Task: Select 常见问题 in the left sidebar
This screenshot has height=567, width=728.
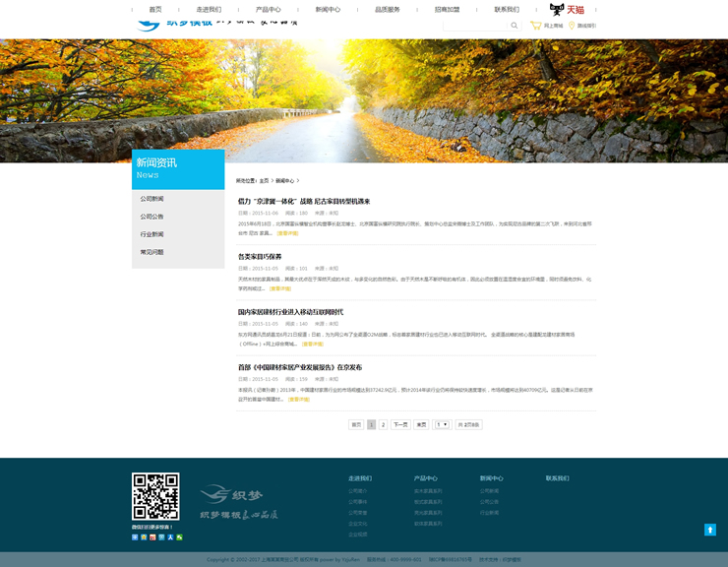Action: click(x=152, y=252)
